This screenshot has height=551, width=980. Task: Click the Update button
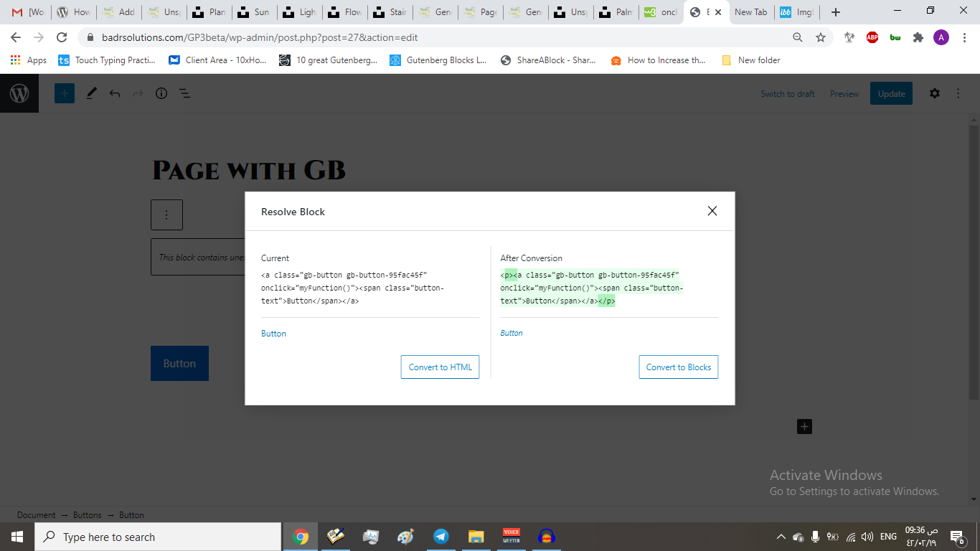point(891,93)
